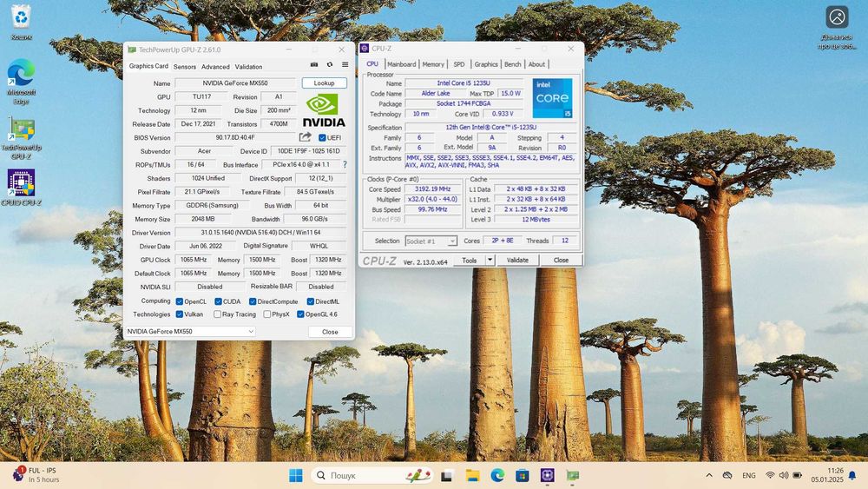
Task: Switch to the Validation tab in GPU-Z
Action: 248,67
